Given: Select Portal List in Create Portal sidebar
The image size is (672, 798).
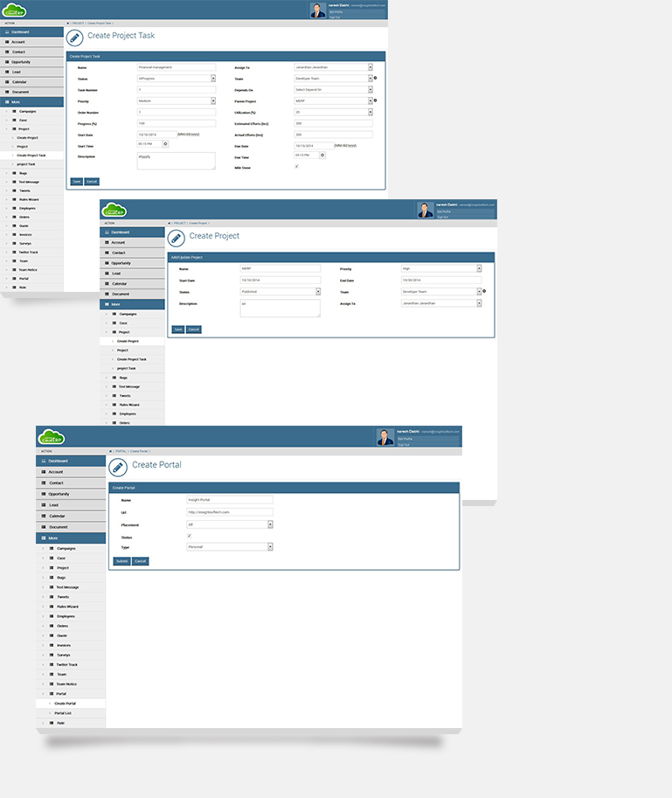Looking at the screenshot, I should click(x=71, y=713).
